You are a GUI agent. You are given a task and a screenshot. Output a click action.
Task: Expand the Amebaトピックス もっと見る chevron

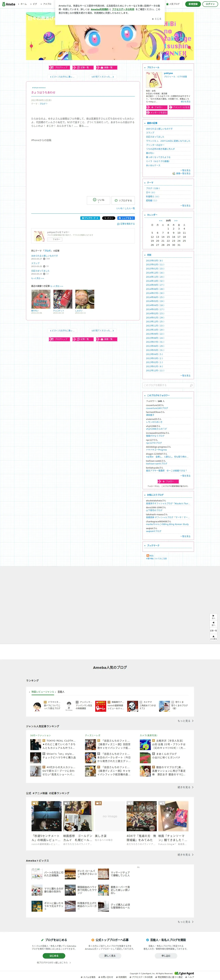pyautogui.click(x=185, y=922)
